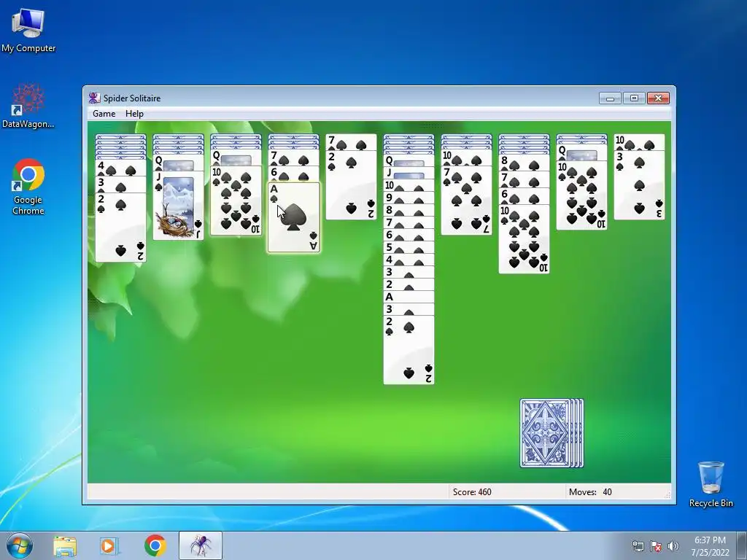Open the volume speaker tray icon

[673, 545]
